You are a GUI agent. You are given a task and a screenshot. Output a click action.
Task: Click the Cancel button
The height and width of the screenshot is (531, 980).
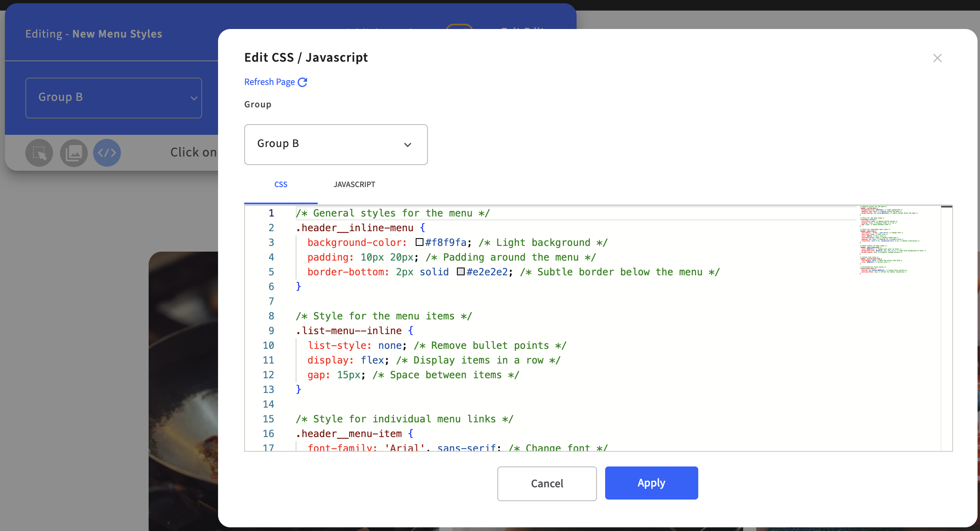pyautogui.click(x=547, y=484)
